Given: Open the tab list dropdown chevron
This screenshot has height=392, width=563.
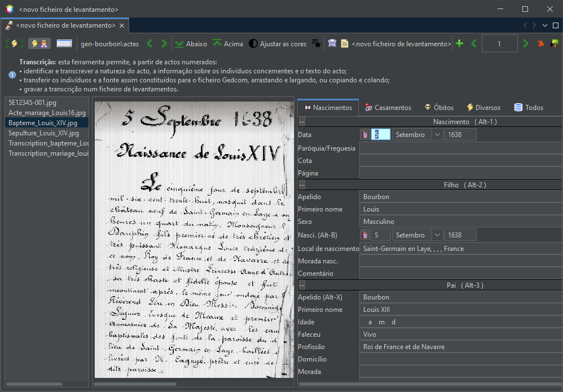Looking at the screenshot, I should click(x=545, y=25).
